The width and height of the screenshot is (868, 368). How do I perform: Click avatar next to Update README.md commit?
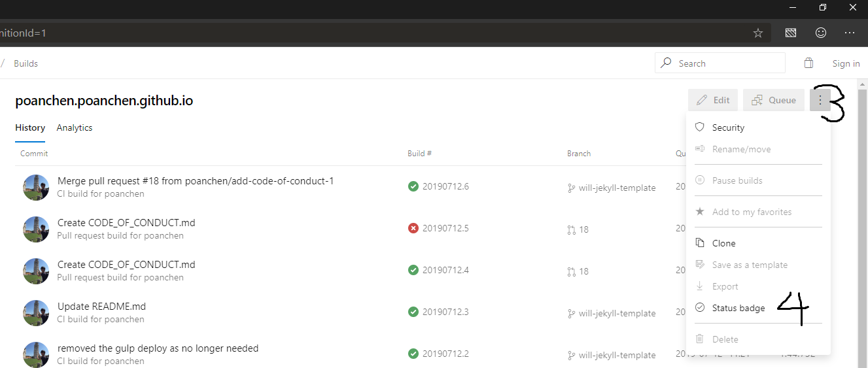pos(36,313)
